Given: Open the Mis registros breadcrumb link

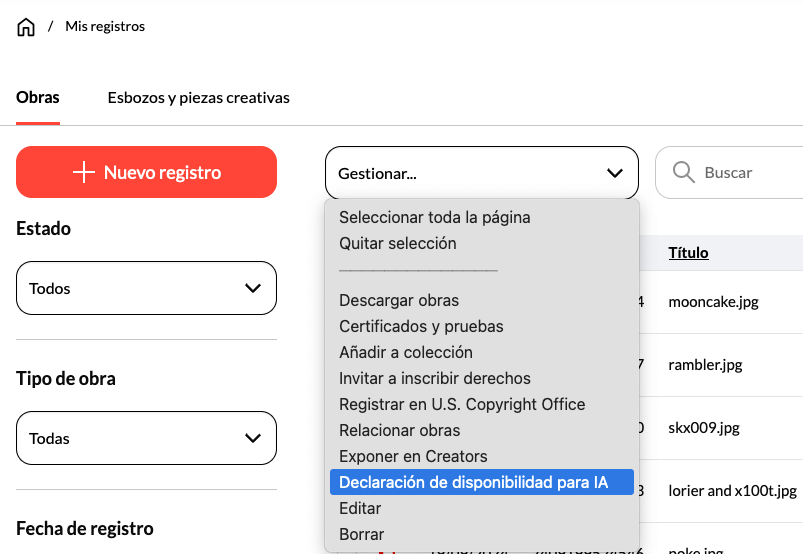Looking at the screenshot, I should point(105,27).
